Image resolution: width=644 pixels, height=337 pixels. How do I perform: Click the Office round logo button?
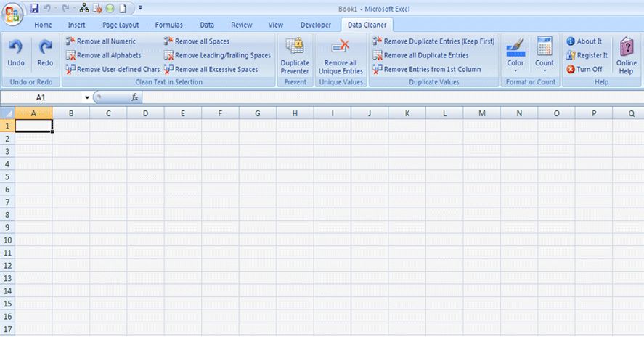[12, 14]
